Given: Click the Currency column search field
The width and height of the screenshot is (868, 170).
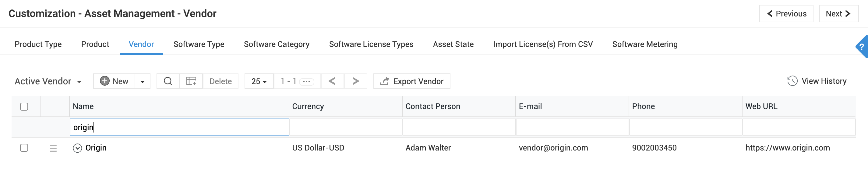Looking at the screenshot, I should point(345,127).
